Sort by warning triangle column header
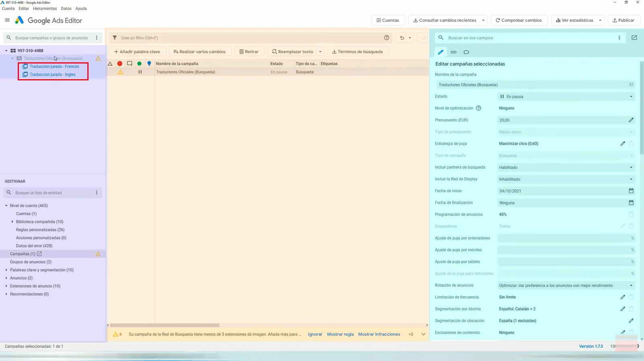 (110, 64)
